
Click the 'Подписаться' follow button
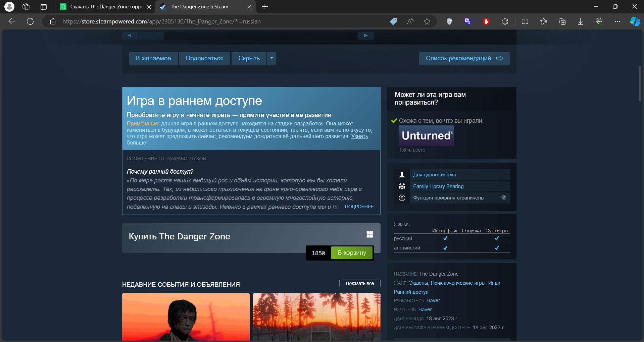tap(204, 58)
